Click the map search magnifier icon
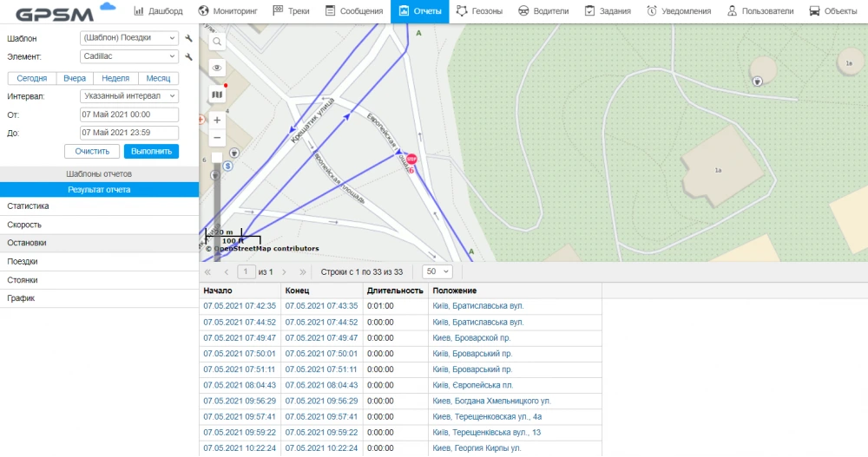 coord(217,41)
